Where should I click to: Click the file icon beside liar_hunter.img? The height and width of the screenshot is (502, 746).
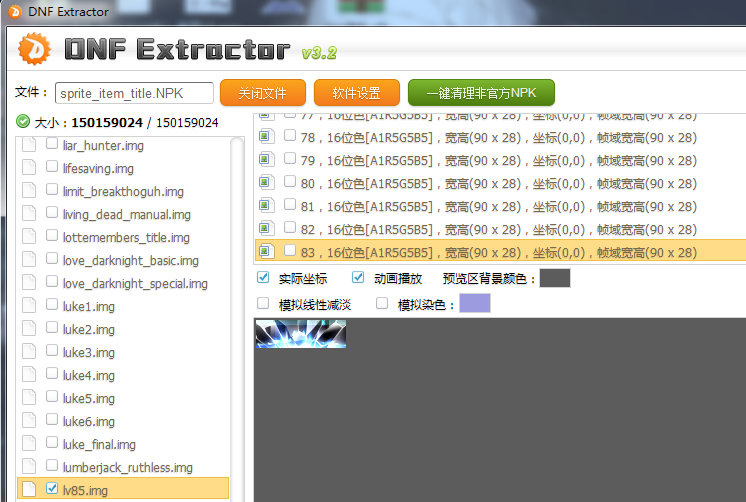29,145
